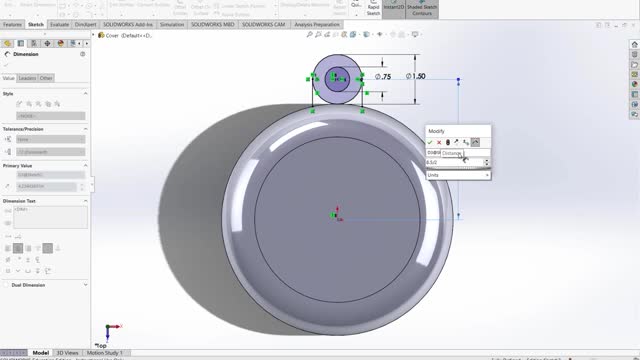Cancel with red X in Modify box
The height and width of the screenshot is (360, 640).
(439, 142)
